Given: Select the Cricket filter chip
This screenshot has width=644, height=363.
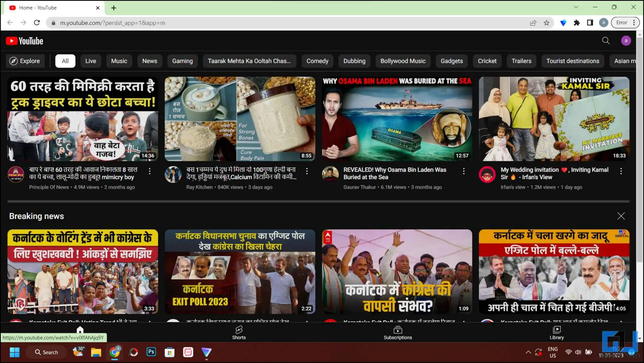Looking at the screenshot, I should (487, 61).
